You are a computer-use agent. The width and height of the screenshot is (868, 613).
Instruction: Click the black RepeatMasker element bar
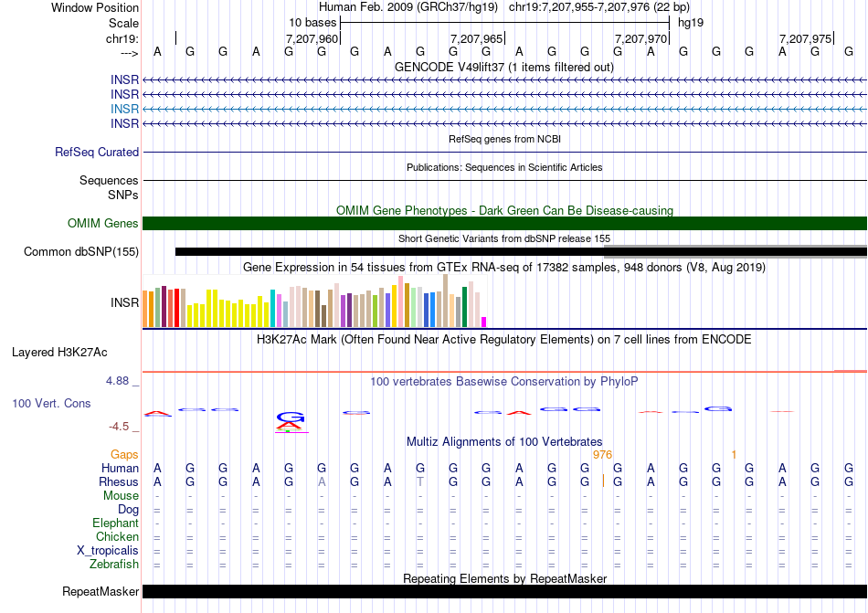click(x=504, y=592)
